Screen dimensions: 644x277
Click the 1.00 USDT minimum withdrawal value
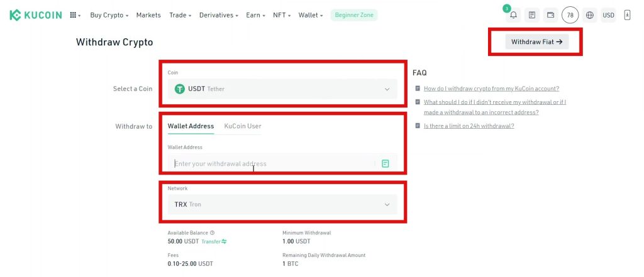[x=296, y=241]
